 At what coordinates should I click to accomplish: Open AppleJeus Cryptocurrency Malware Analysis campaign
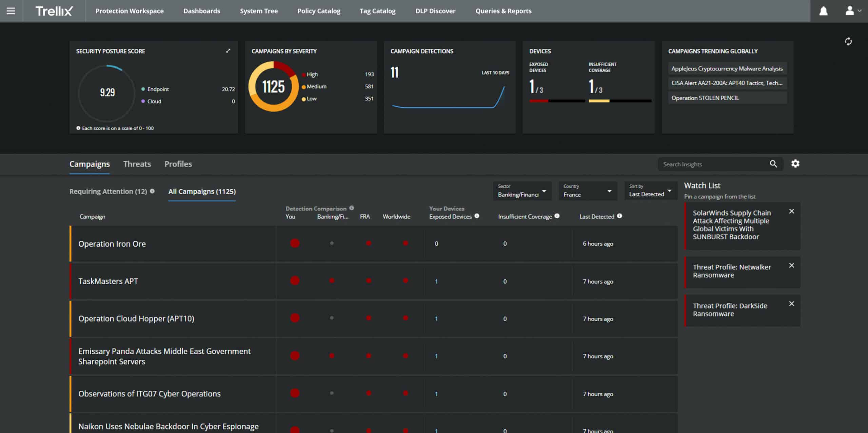727,68
